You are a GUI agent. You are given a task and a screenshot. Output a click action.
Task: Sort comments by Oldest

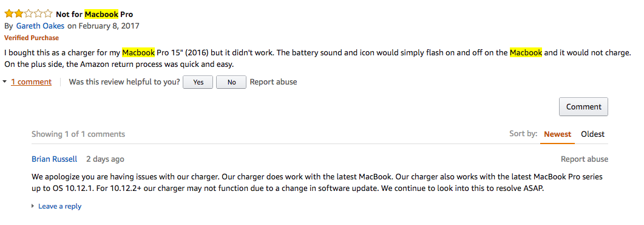592,134
